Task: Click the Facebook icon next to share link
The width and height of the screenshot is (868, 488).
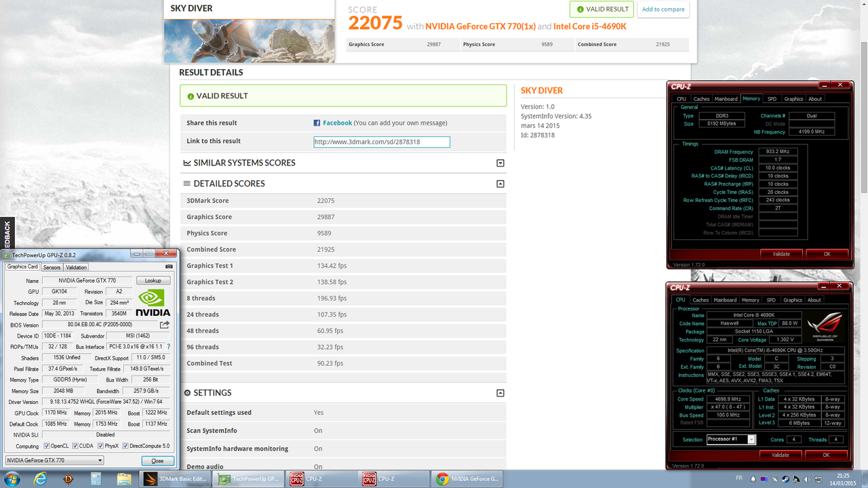Action: (317, 123)
